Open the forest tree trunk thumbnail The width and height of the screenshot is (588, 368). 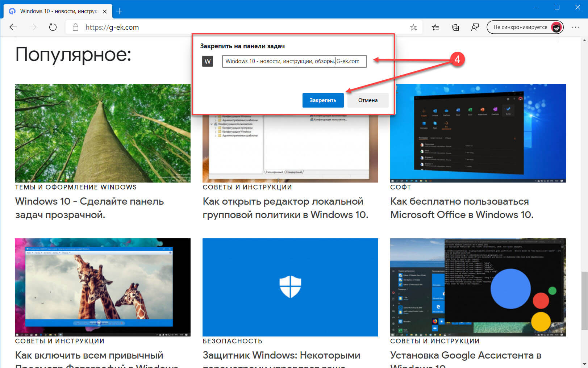tap(103, 133)
